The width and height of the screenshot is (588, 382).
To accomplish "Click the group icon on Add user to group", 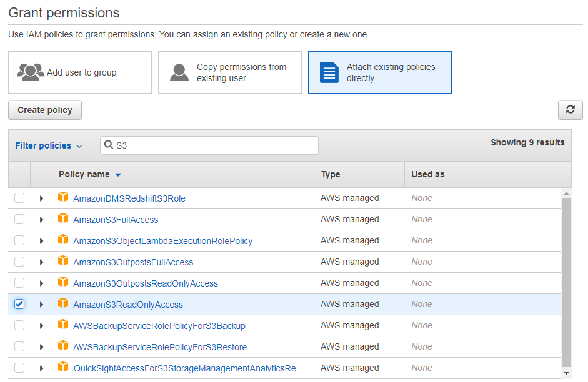I will tap(31, 72).
